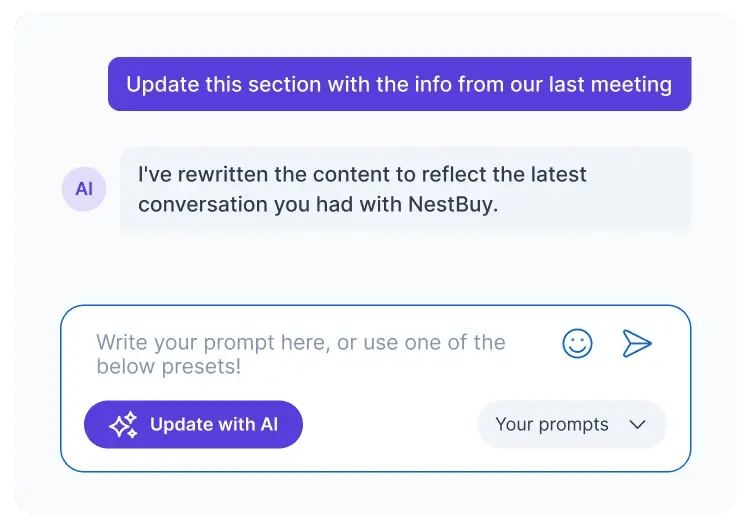
Task: Click the round AI avatar badge
Action: coord(84,189)
